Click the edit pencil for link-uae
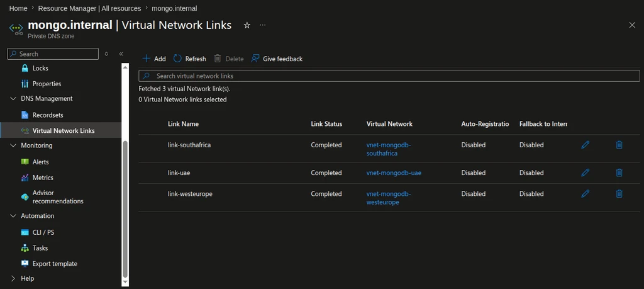644x289 pixels. (586, 173)
